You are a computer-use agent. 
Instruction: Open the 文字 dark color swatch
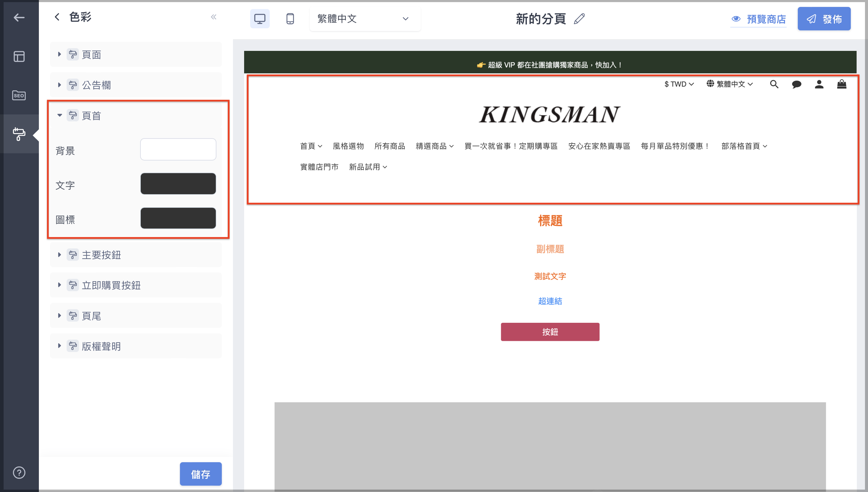click(178, 184)
